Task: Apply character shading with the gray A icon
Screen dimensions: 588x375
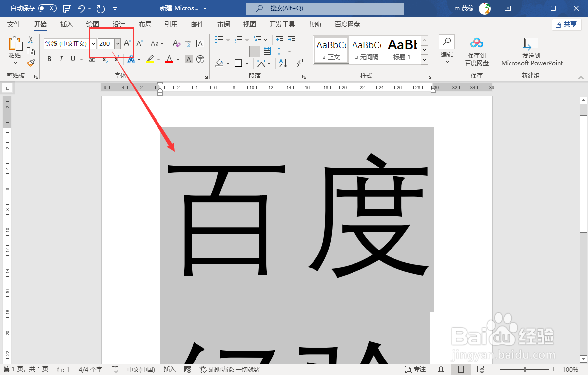Action: pos(189,59)
